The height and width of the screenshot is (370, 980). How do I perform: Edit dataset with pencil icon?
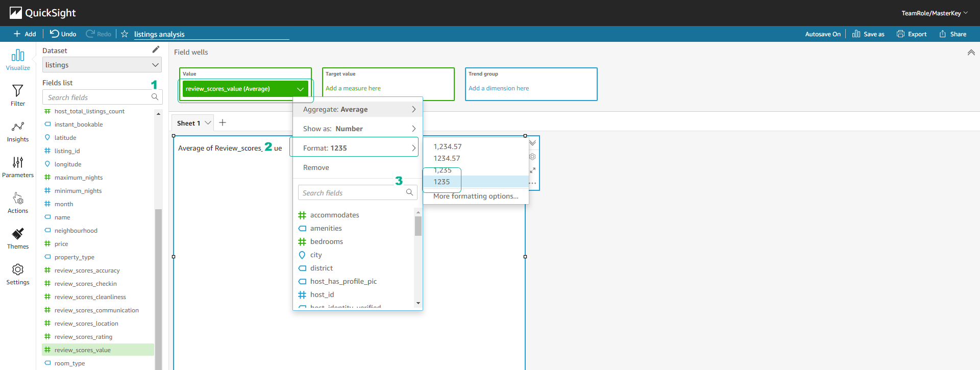pyautogui.click(x=156, y=50)
